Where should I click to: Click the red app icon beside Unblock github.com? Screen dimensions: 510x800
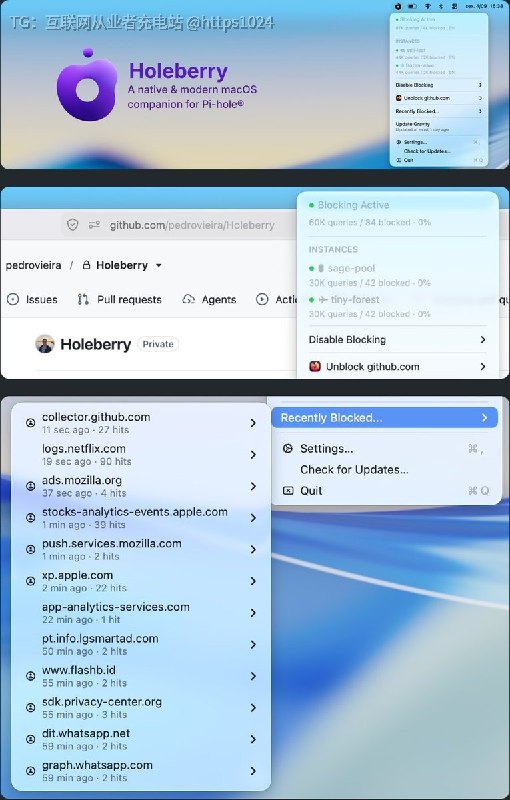315,366
